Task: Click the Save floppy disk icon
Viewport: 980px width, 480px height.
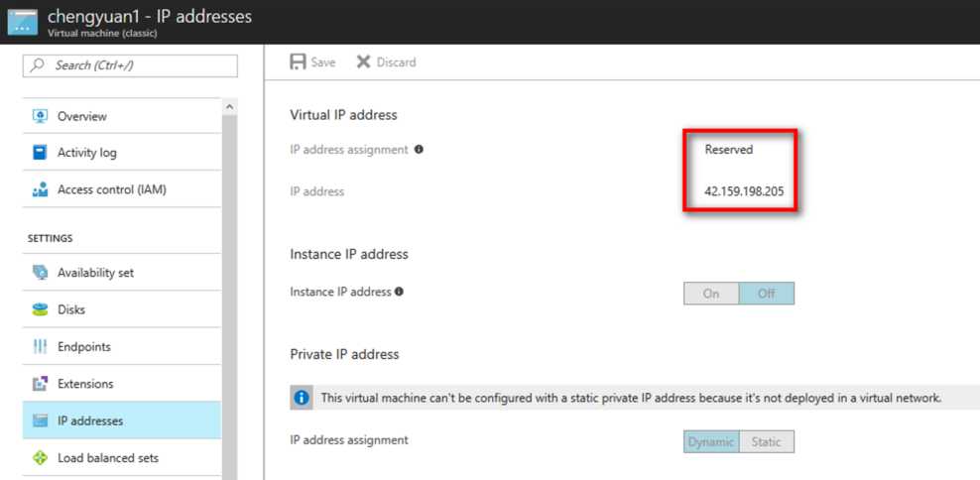Action: (x=298, y=61)
